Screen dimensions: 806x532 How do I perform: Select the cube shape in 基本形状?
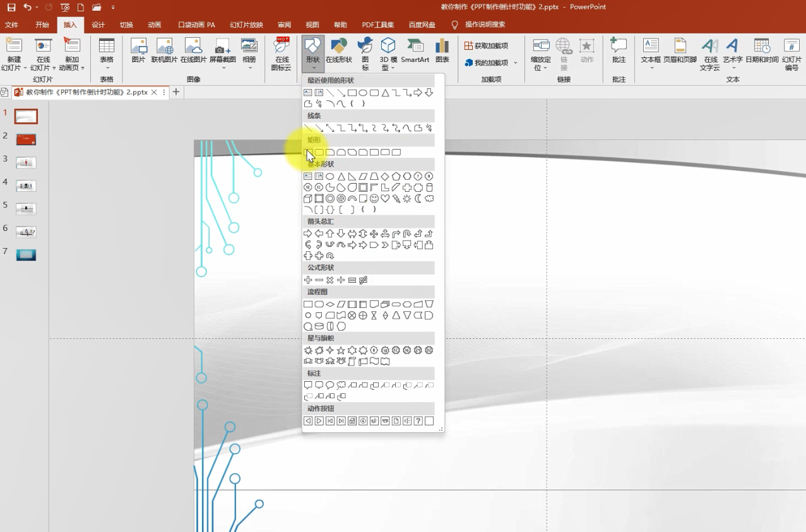[308, 199]
